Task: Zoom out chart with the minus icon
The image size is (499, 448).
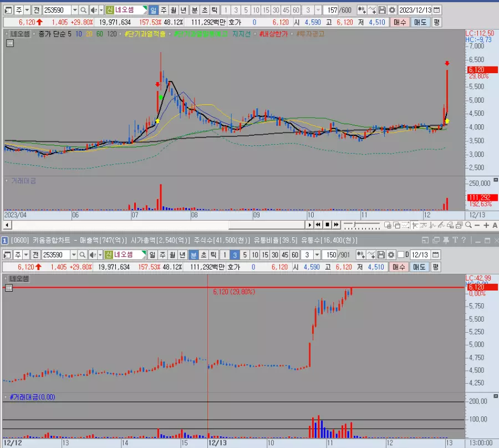Action: tap(477, 225)
